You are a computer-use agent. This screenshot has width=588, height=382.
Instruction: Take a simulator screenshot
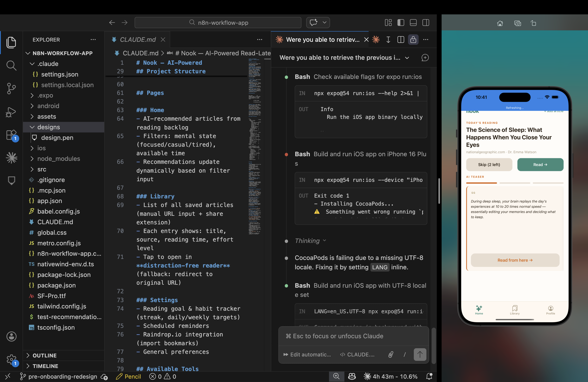pos(518,23)
